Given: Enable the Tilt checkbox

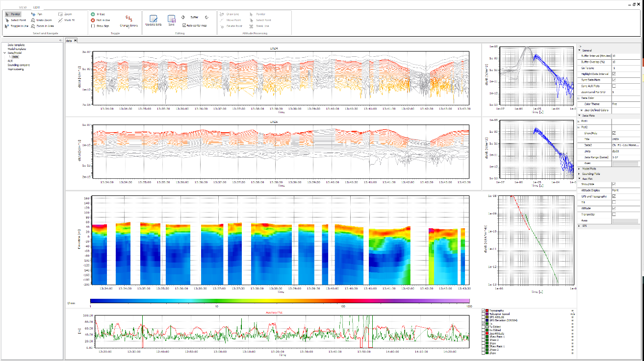Looking at the screenshot, I should 614,202.
